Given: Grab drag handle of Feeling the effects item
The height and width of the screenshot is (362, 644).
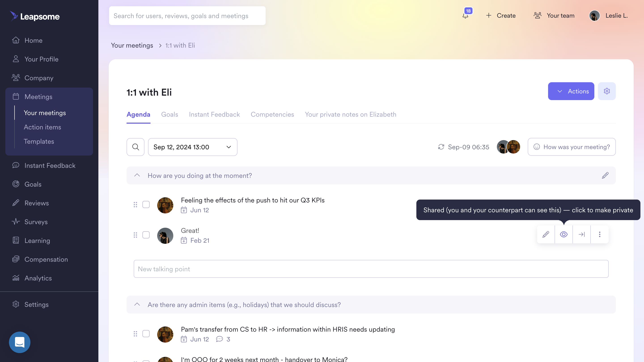Looking at the screenshot, I should click(x=136, y=205).
